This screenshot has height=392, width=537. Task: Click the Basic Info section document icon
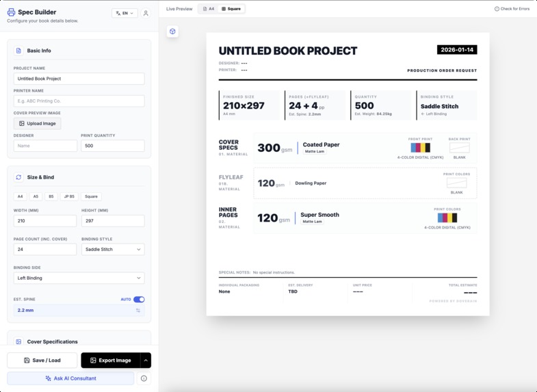pos(18,51)
